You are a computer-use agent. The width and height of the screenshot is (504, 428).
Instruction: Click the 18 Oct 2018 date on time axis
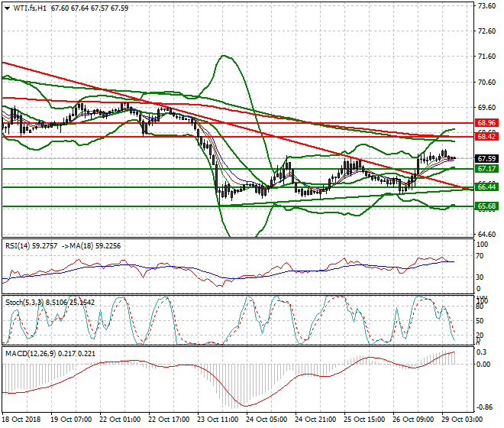click(21, 420)
